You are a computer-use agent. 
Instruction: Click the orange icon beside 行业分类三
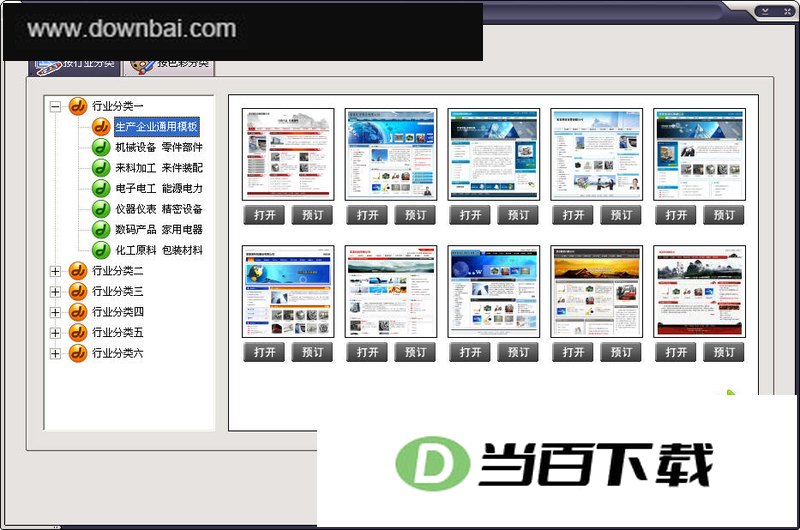point(78,291)
